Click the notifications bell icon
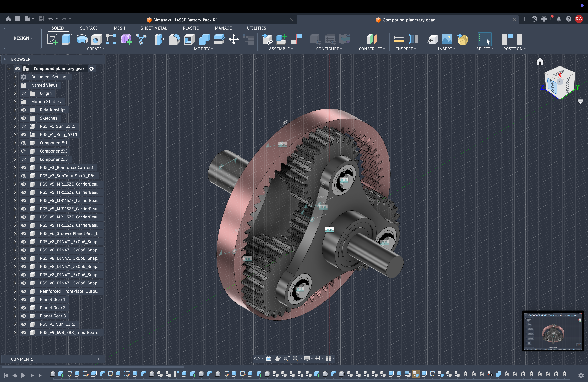The image size is (588, 382). coord(559,19)
